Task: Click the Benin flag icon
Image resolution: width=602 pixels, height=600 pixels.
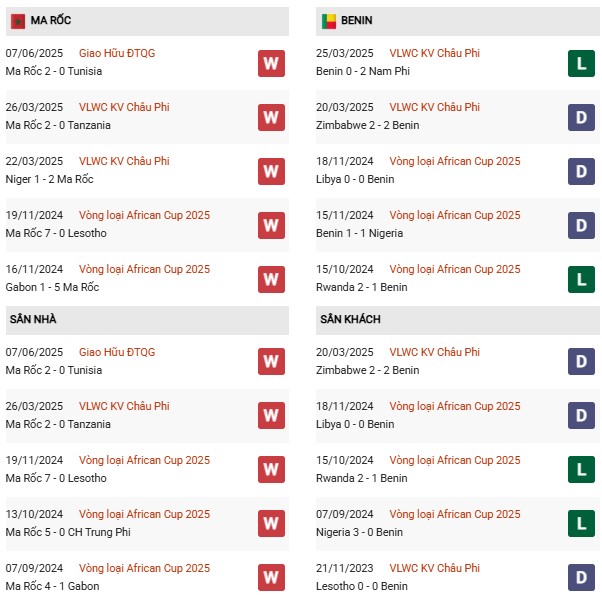Action: (x=329, y=21)
